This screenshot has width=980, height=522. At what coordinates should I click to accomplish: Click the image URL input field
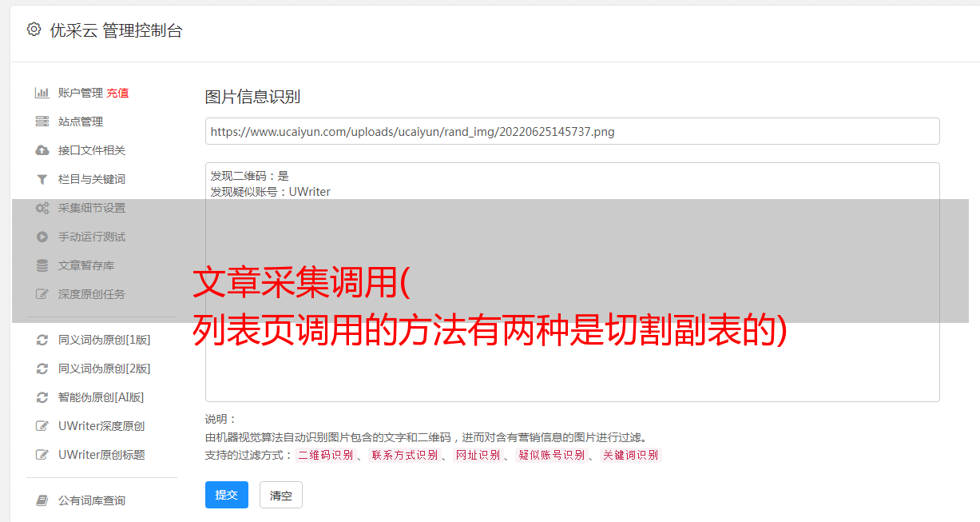pos(572,131)
